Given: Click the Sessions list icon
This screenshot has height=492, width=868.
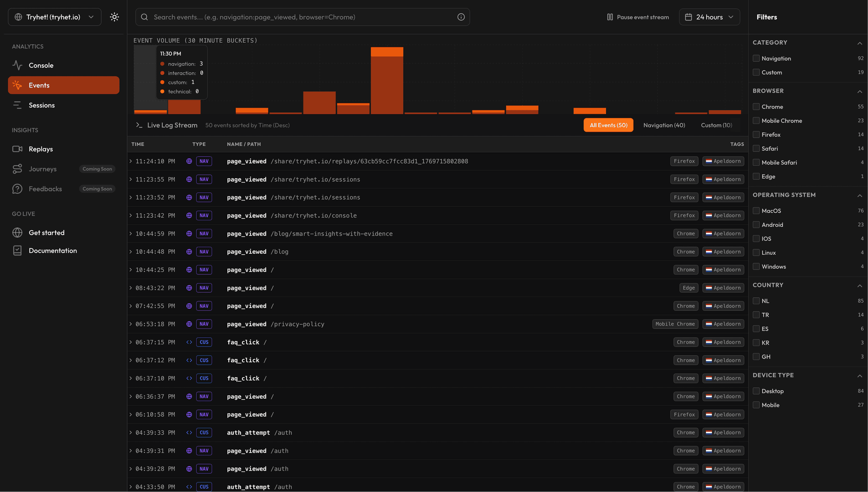Looking at the screenshot, I should click(x=17, y=105).
